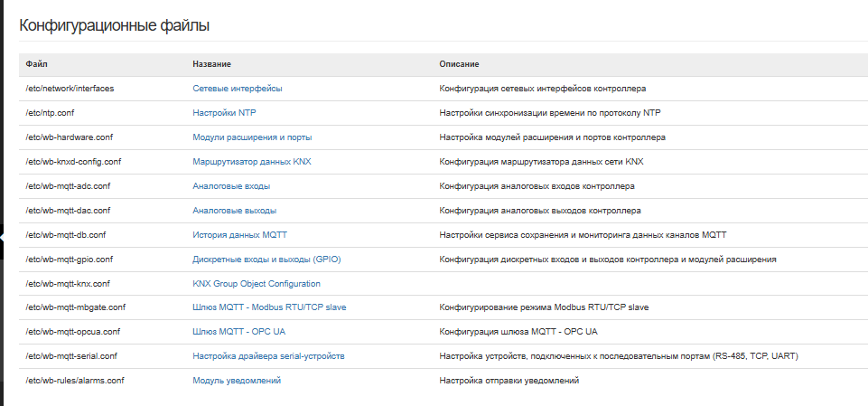
Task: Open История данных MQTT link
Action: click(x=239, y=235)
